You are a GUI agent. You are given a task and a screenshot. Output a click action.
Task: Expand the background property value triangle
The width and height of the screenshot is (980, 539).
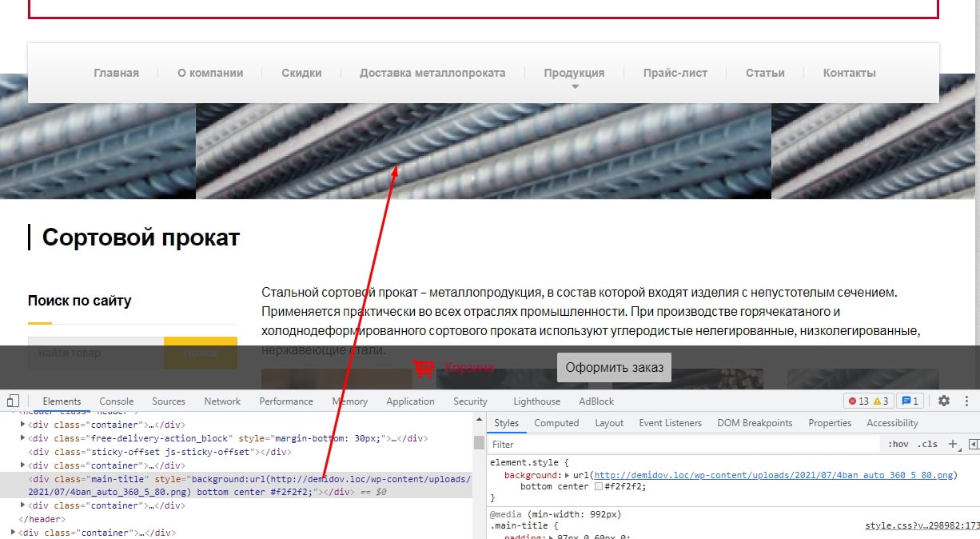coord(567,475)
